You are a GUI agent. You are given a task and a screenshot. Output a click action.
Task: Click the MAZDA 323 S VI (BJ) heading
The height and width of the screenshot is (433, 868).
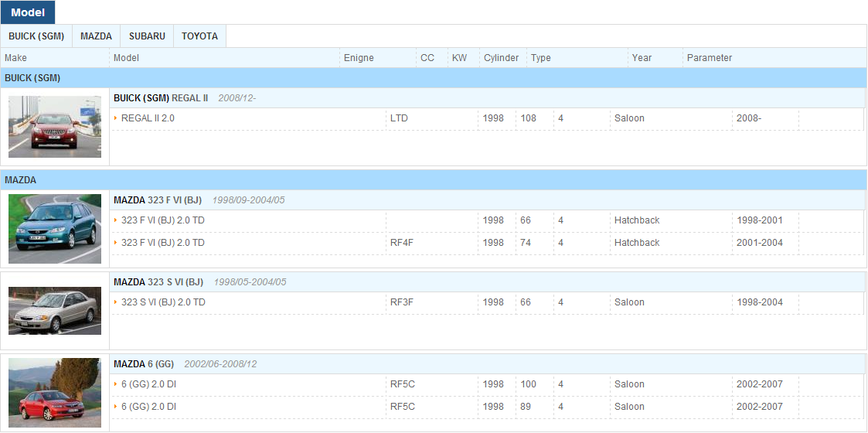158,282
